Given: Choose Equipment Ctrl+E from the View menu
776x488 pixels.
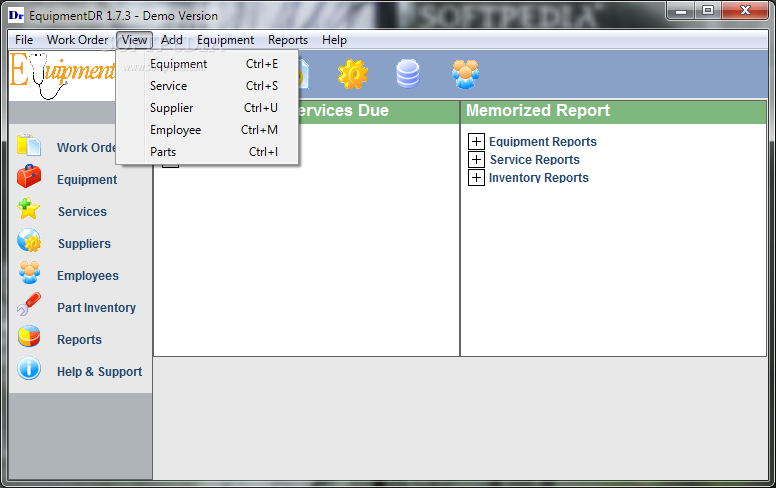Looking at the screenshot, I should [207, 64].
